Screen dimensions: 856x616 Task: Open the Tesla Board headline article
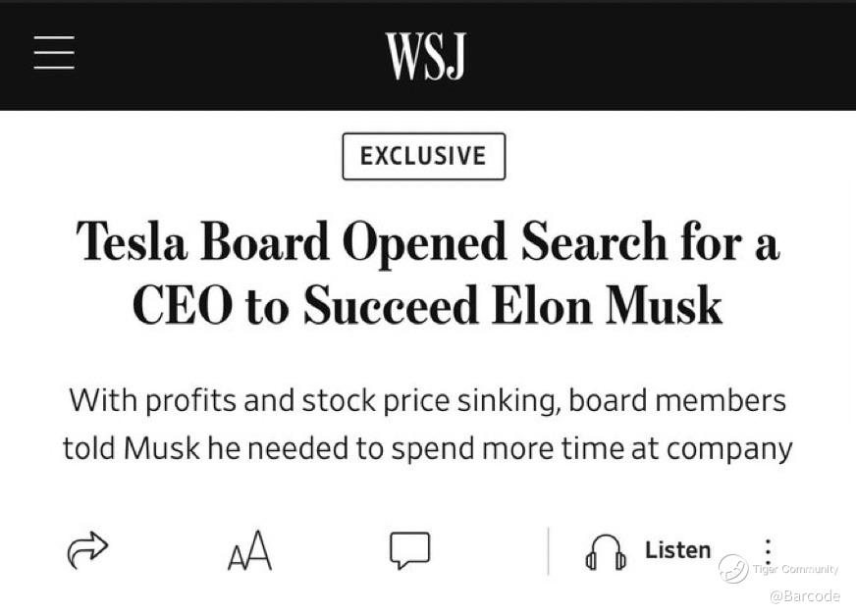[427, 241]
